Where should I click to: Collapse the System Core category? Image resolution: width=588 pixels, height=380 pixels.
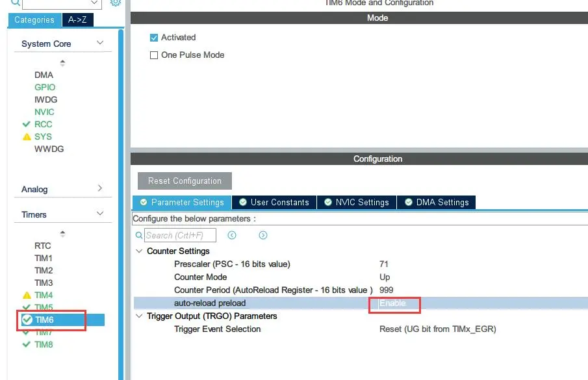(100, 43)
